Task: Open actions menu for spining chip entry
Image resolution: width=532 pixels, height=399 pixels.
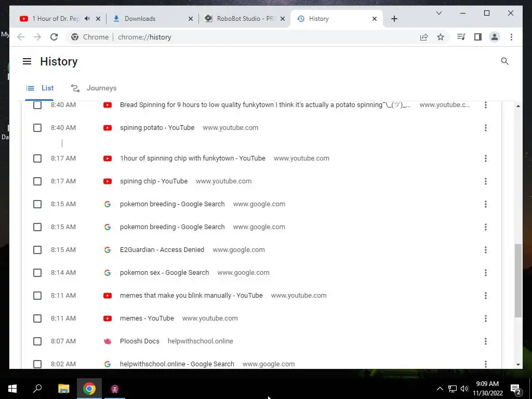Action: point(486,181)
